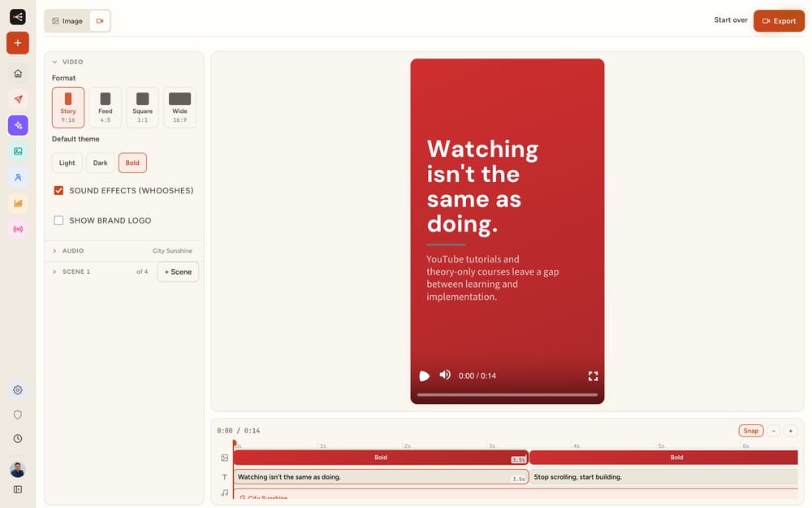Toggle the Snap timeline button
812x508 pixels.
[750, 431]
